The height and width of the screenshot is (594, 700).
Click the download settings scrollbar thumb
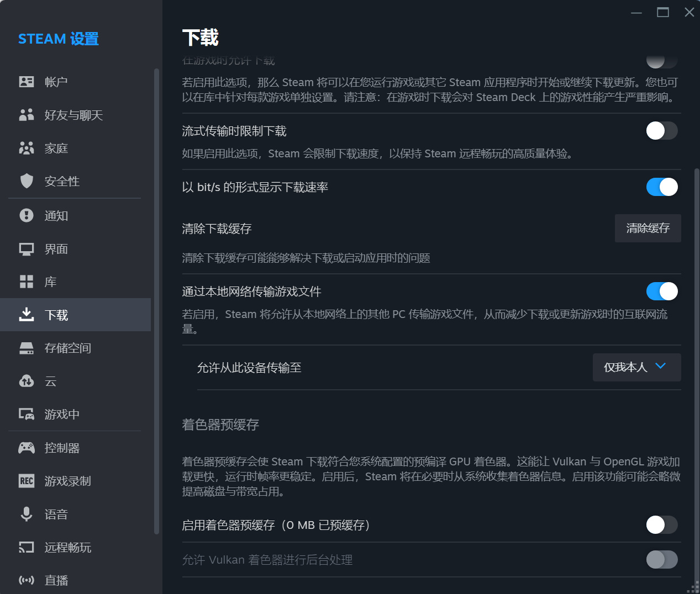pyautogui.click(x=697, y=376)
